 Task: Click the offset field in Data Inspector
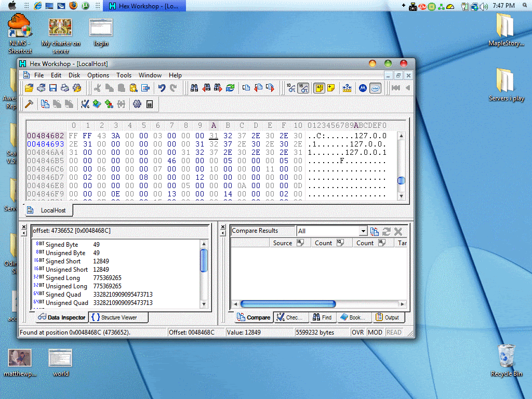pos(120,231)
